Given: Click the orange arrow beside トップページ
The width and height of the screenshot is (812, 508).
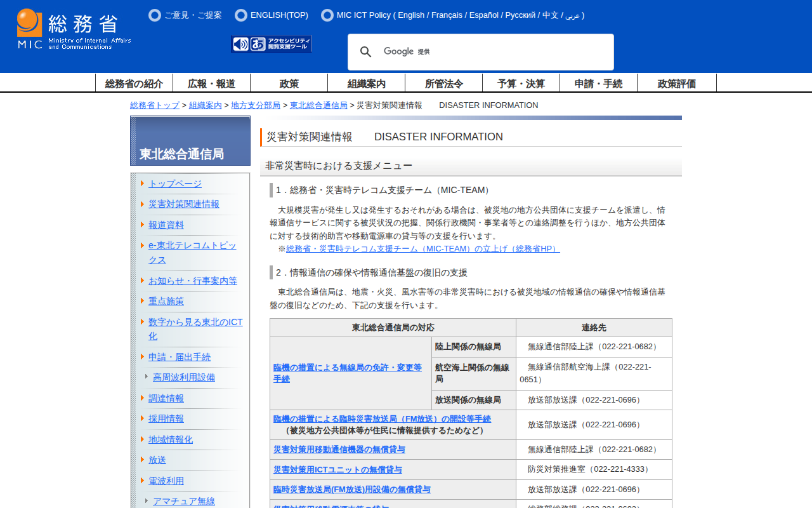Looking at the screenshot, I should click(143, 184).
